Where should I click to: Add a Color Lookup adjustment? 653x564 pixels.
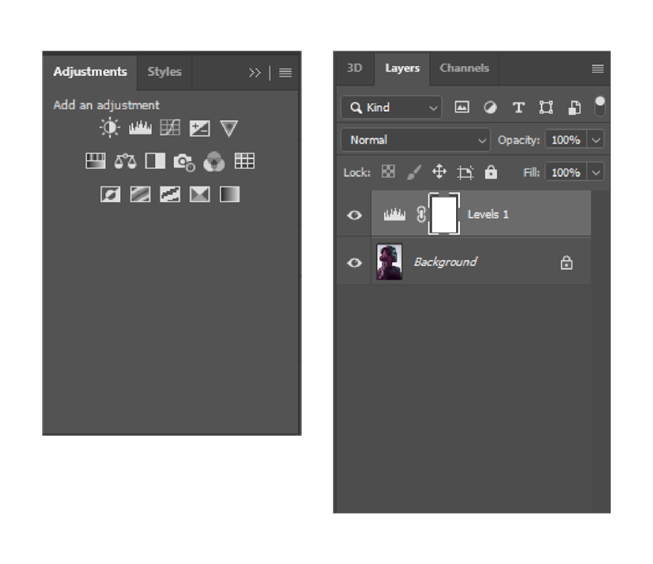(x=244, y=161)
